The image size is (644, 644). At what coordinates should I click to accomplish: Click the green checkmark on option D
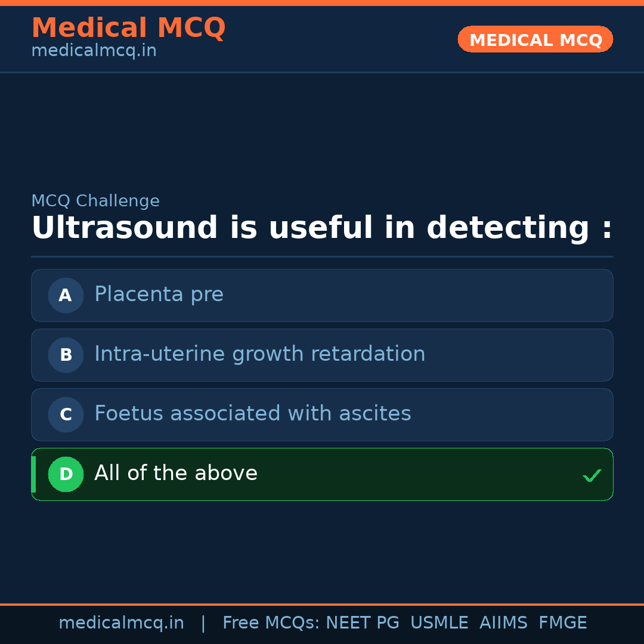pyautogui.click(x=592, y=475)
